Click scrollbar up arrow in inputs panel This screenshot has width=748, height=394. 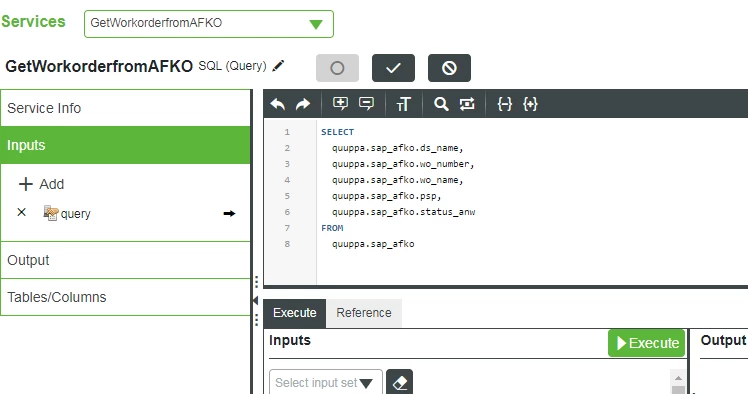tap(678, 378)
